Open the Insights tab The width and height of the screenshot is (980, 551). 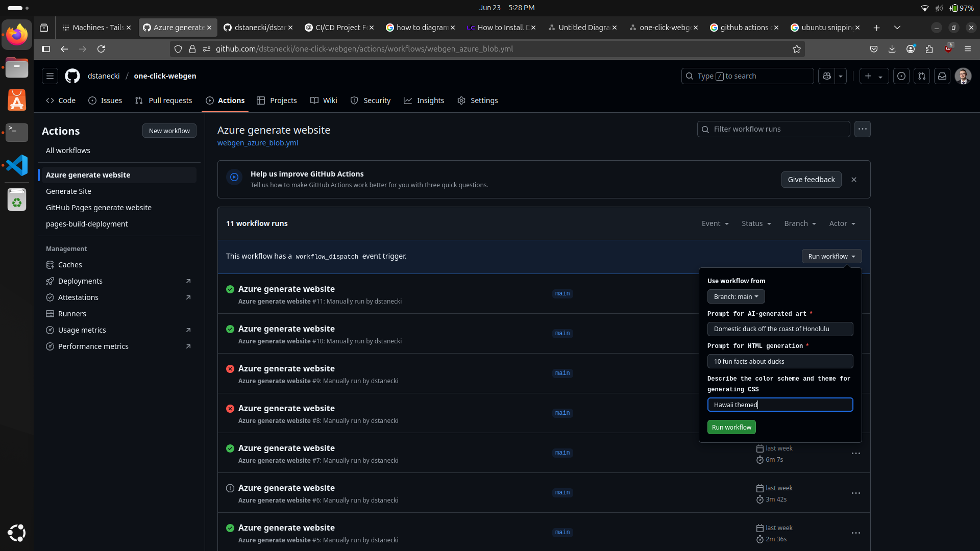[424, 101]
